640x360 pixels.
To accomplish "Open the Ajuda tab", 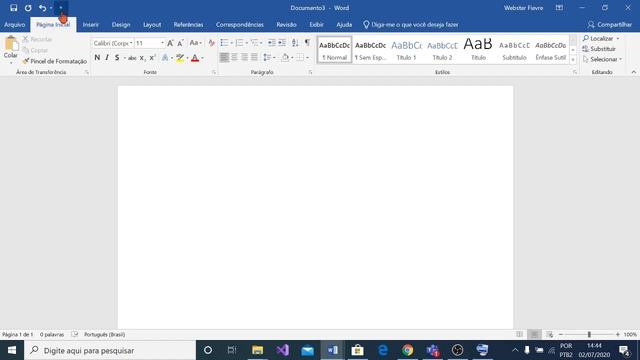I will pyautogui.click(x=344, y=24).
